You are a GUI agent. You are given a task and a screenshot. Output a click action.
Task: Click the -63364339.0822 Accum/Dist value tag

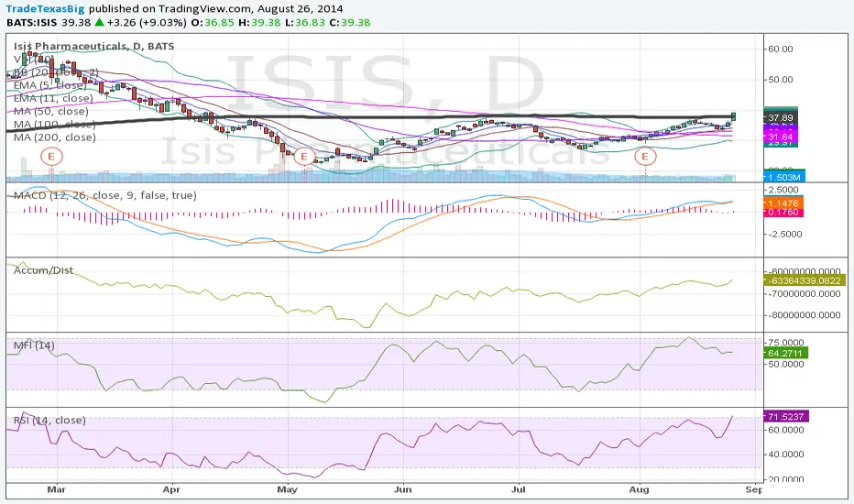[x=805, y=281]
